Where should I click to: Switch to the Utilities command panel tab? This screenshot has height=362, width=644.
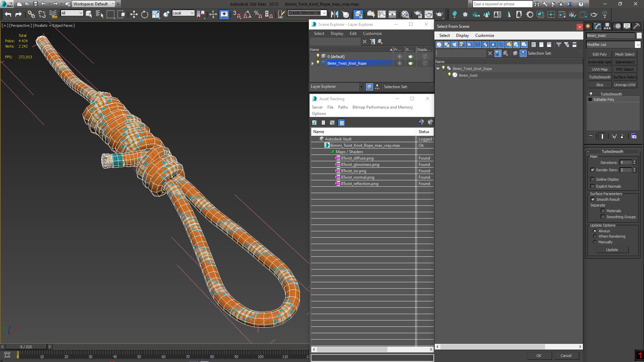[x=636, y=26]
